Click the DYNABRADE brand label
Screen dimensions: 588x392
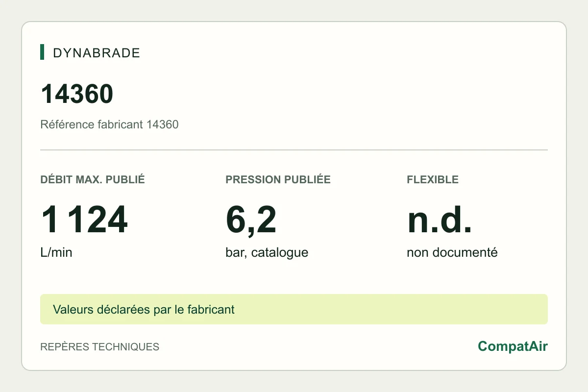tap(97, 53)
